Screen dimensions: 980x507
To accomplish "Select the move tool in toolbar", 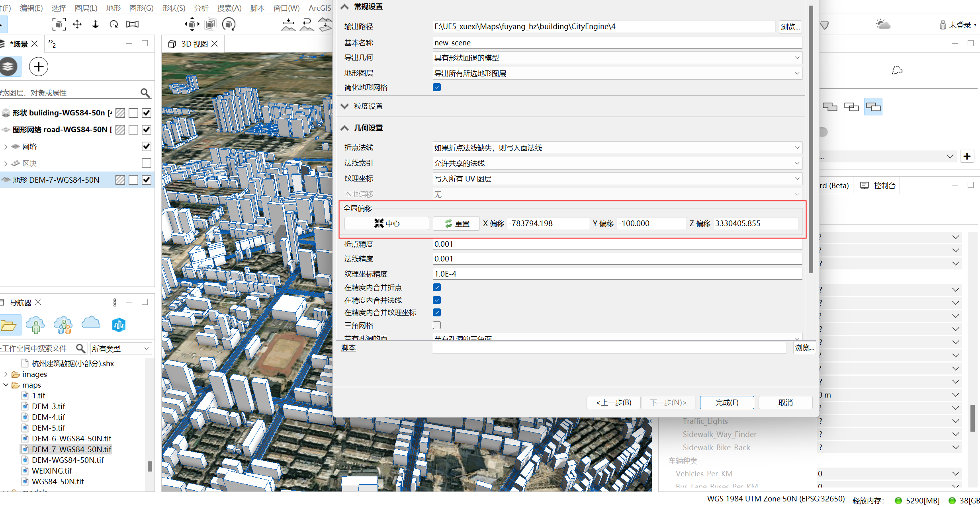I will point(77,24).
